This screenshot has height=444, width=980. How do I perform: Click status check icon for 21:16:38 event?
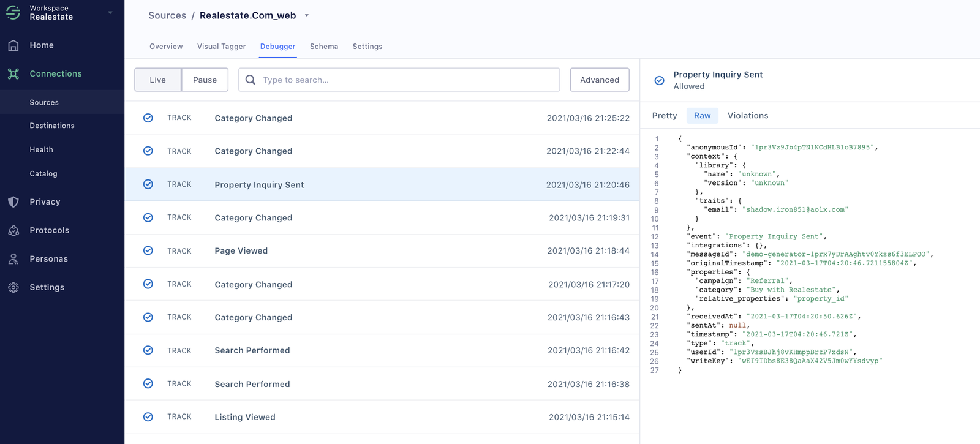point(148,383)
